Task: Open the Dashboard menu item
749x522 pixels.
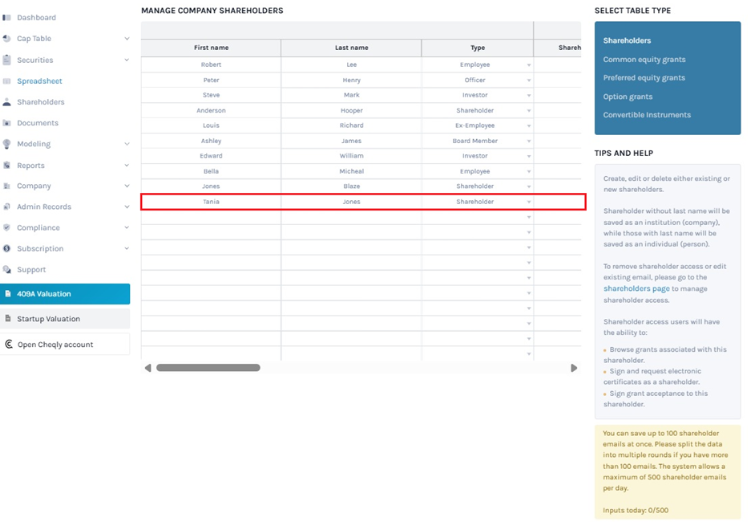Action: [x=36, y=18]
